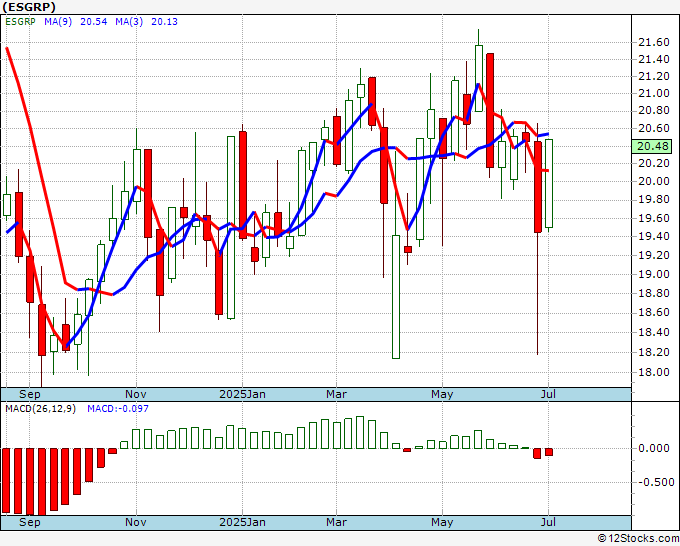
Task: Click the 0.000 MACD axis label
Action: (x=654, y=448)
